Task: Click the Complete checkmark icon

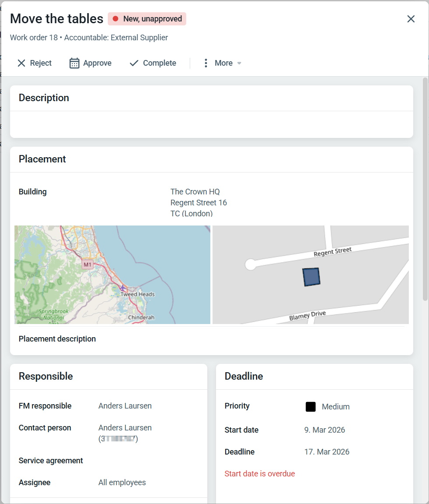Action: tap(134, 63)
